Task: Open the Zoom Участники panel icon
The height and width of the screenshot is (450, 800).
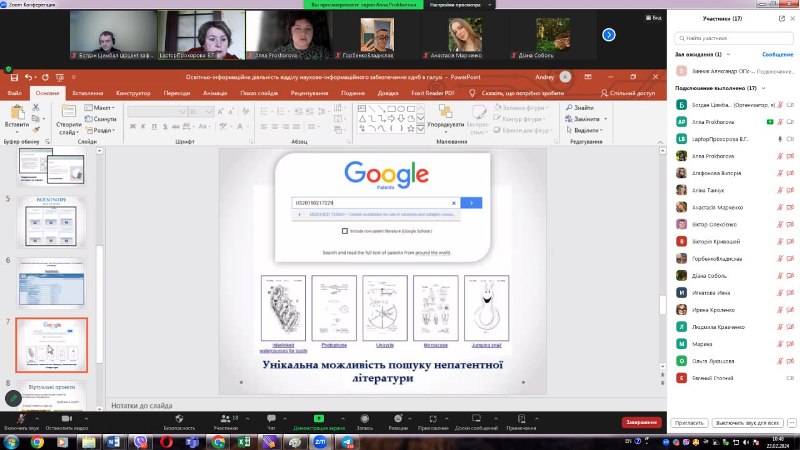Action: click(x=224, y=418)
